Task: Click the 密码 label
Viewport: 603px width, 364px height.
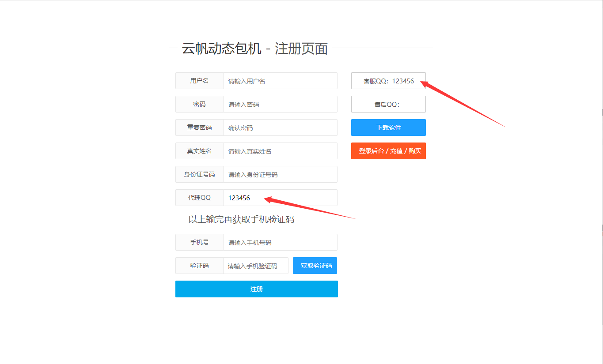Action: pos(200,104)
